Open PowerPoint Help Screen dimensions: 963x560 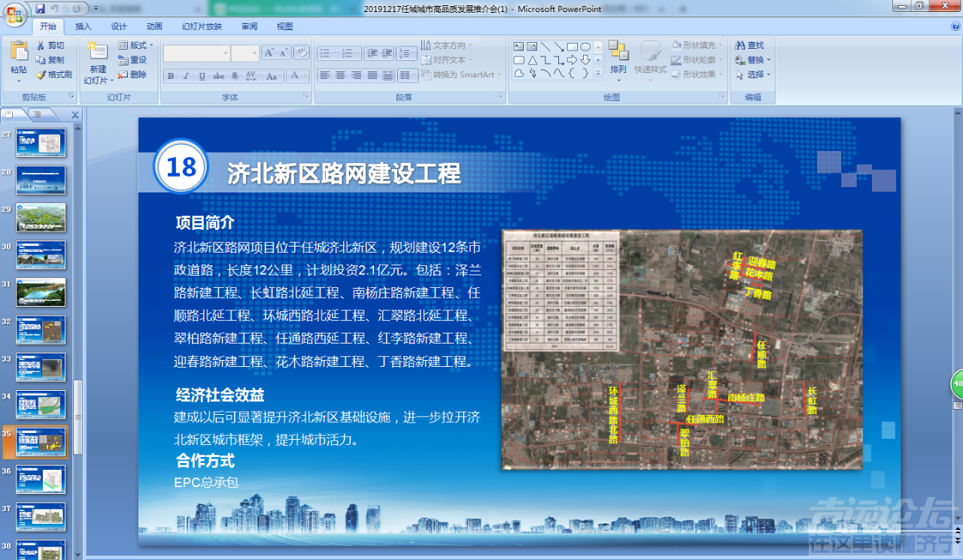click(955, 26)
